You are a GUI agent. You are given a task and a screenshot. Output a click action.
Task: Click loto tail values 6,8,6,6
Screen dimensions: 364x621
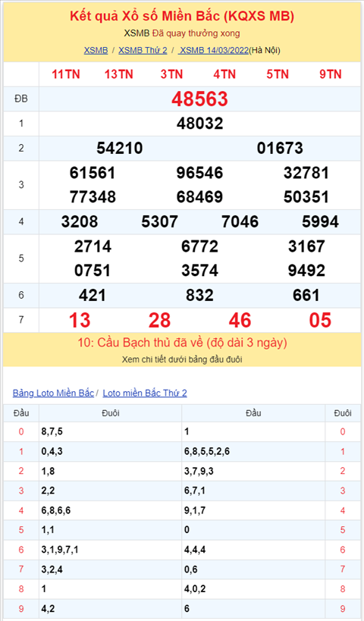56,510
